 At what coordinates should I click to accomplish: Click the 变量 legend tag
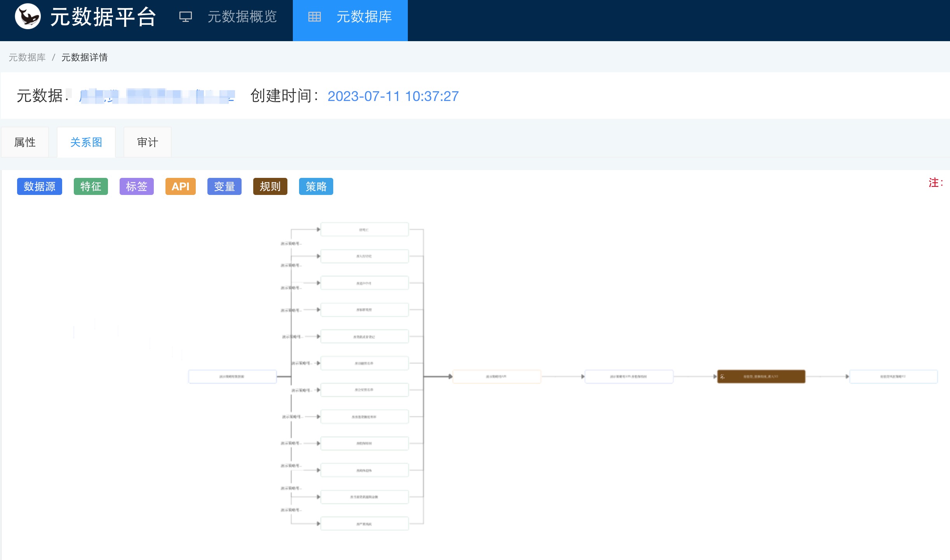pyautogui.click(x=224, y=186)
